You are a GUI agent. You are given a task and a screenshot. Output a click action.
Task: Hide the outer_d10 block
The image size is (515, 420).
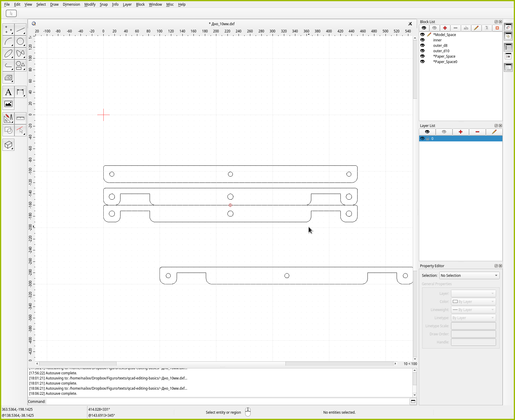click(x=422, y=51)
